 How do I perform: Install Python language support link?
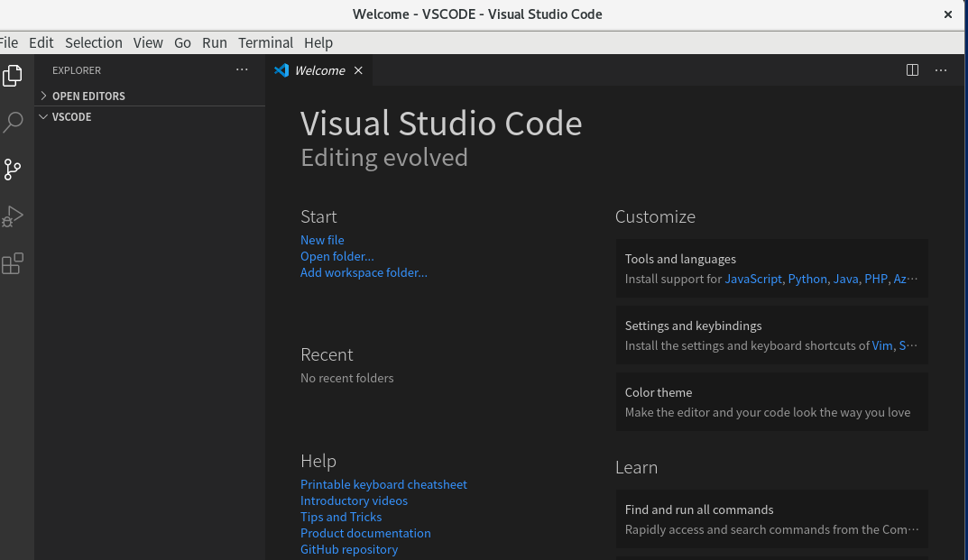click(x=807, y=279)
